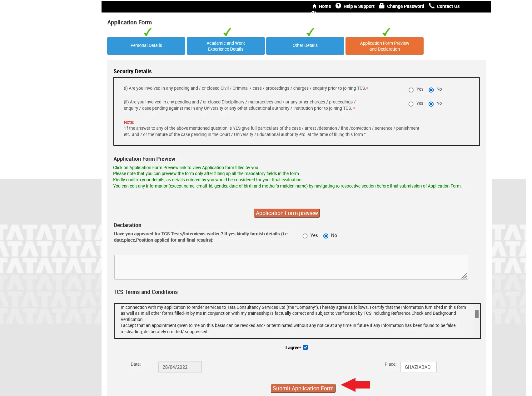Click the green checkmark above Other Details
The width and height of the screenshot is (532, 396).
310,32
